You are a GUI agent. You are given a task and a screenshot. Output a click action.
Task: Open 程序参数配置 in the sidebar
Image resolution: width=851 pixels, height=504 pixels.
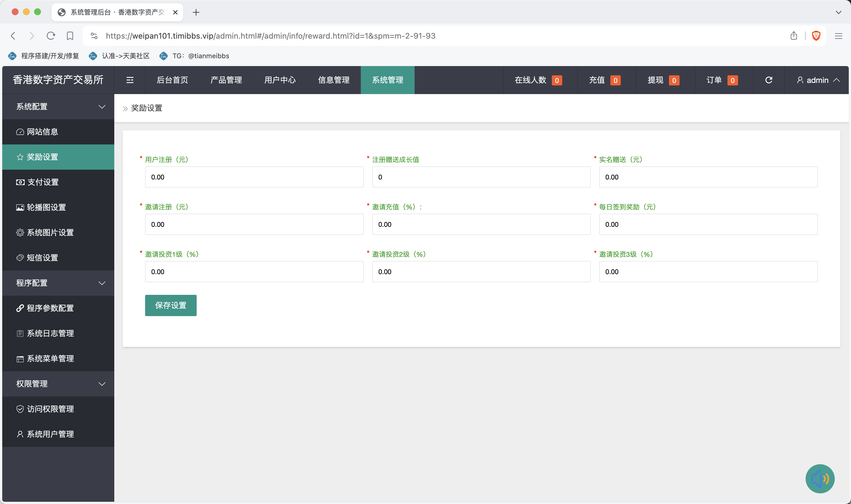[x=58, y=308]
